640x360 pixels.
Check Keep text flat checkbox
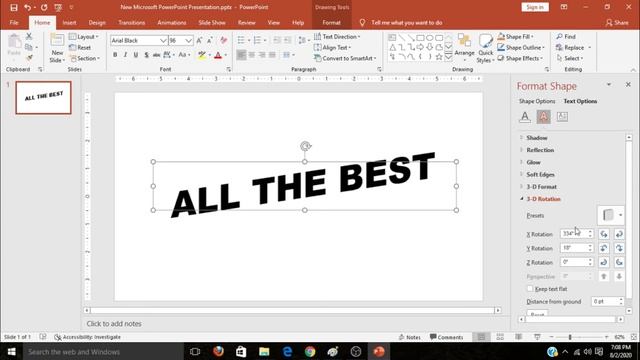(530, 289)
